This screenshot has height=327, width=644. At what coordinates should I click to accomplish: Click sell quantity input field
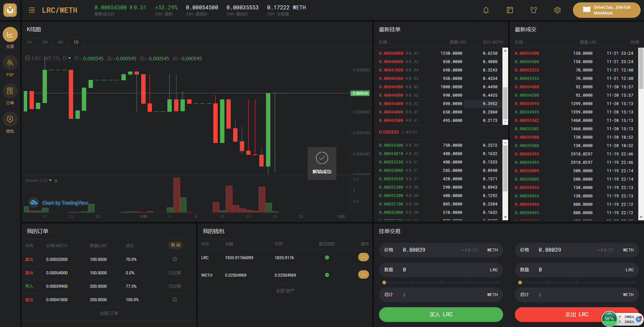[577, 270]
